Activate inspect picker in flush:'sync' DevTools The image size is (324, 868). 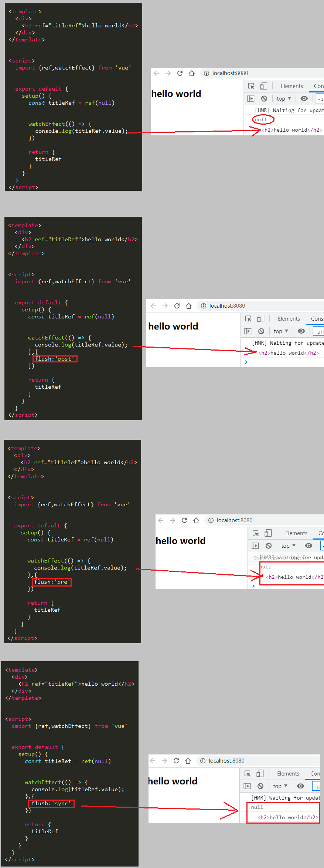(248, 774)
